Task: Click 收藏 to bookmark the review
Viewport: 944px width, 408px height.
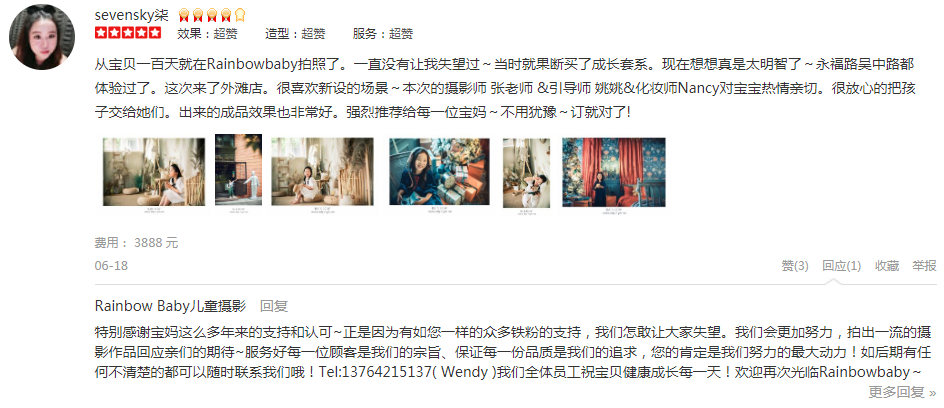Action: click(x=887, y=265)
